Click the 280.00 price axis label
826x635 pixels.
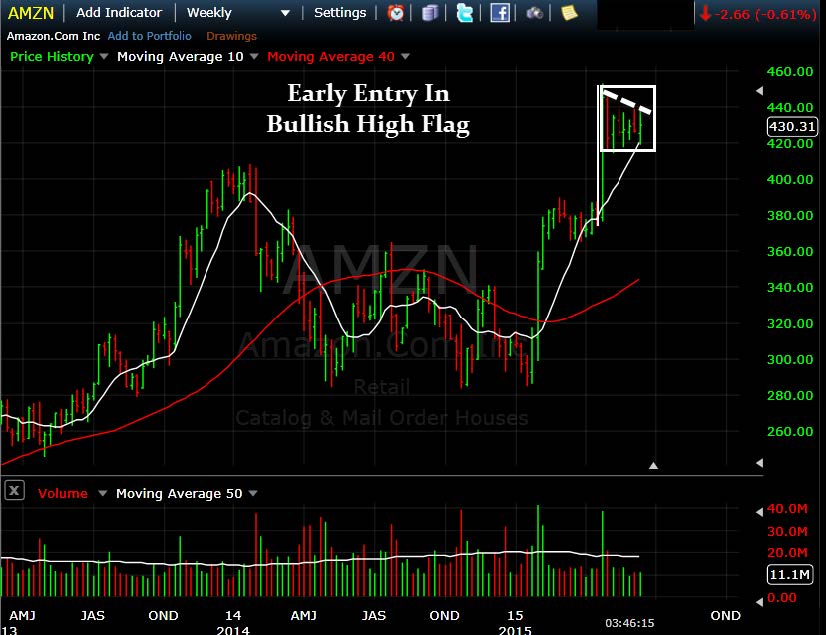click(x=790, y=395)
